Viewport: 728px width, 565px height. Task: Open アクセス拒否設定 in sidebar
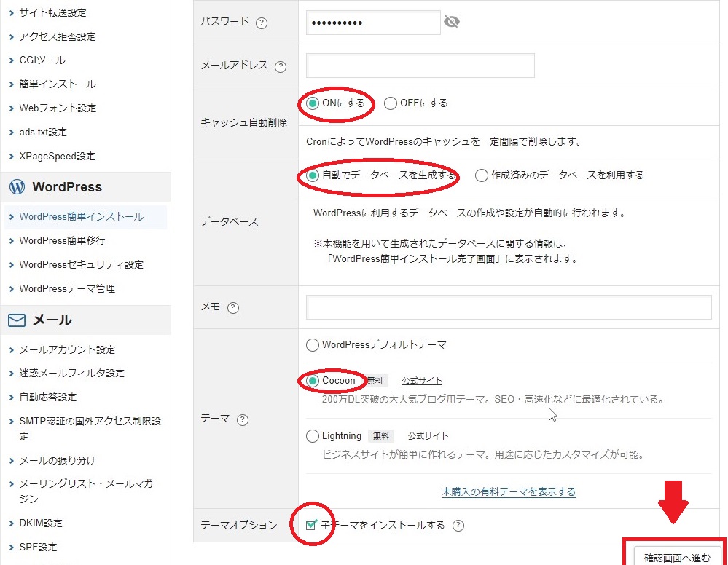(x=57, y=36)
